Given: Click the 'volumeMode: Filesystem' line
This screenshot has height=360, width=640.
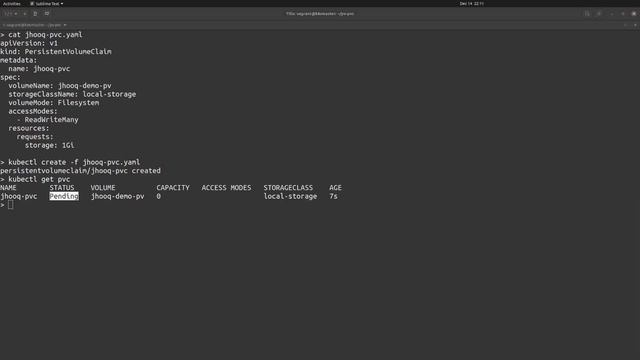Looking at the screenshot, I should 53,103.
